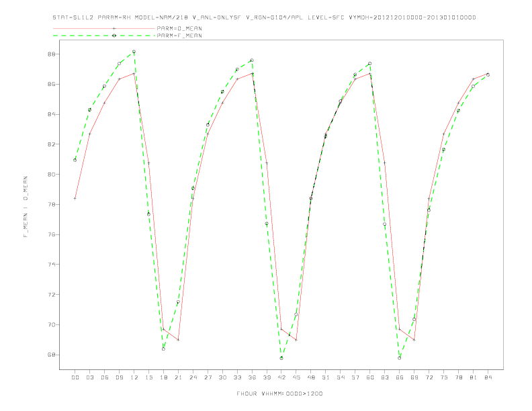This screenshot has width=532, height=411.
Task: Click the x-axis tick label 21
Action: pyautogui.click(x=178, y=377)
